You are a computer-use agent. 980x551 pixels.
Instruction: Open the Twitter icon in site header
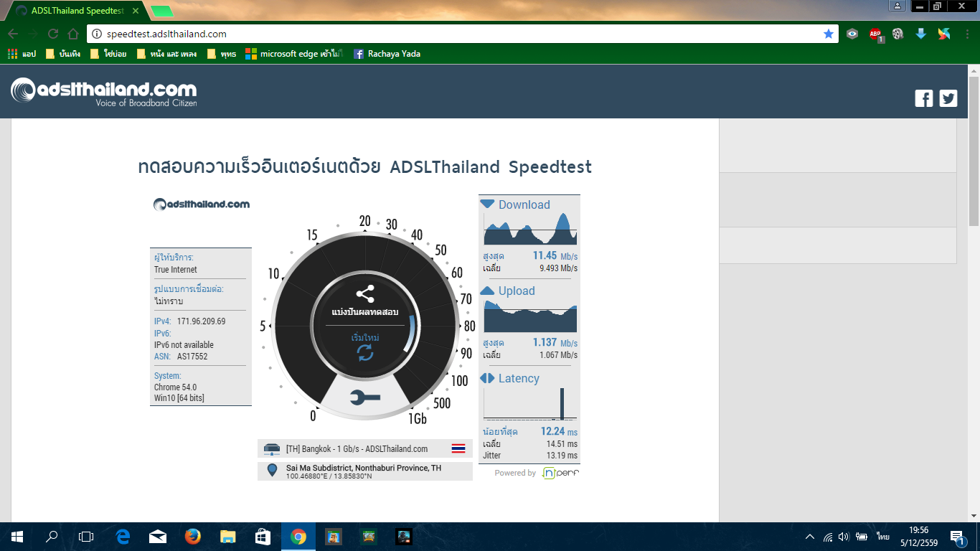pos(948,98)
